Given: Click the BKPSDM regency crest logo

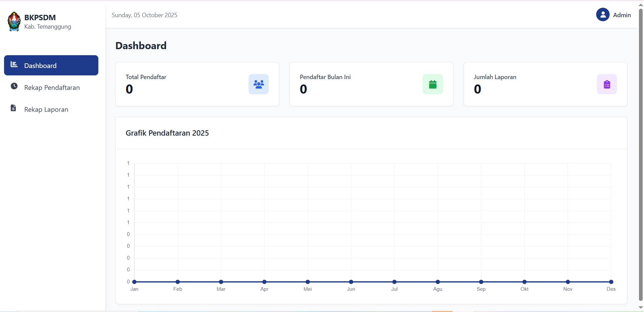Looking at the screenshot, I should (x=14, y=22).
